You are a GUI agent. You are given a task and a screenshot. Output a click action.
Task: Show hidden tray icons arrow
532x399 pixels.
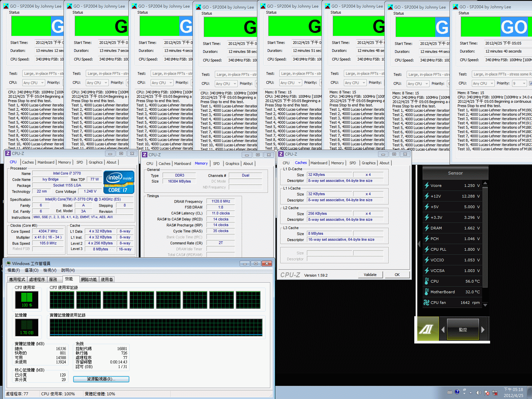pos(470,393)
